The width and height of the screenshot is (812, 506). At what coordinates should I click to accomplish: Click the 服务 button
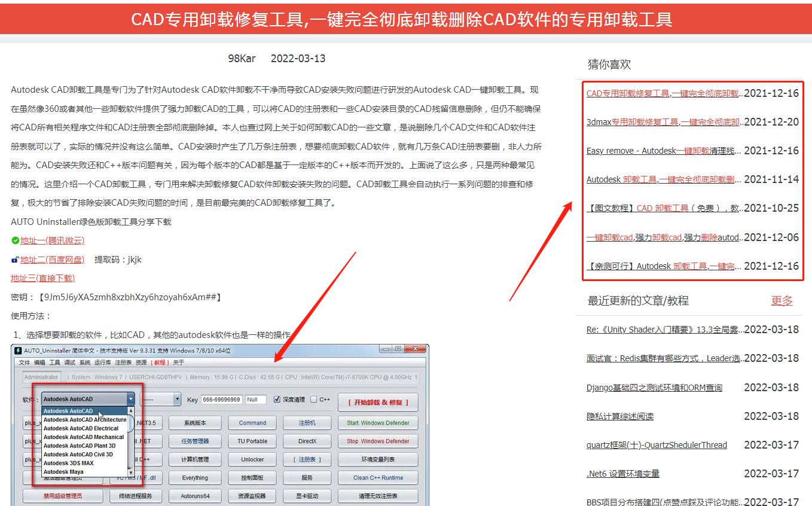[x=307, y=477]
